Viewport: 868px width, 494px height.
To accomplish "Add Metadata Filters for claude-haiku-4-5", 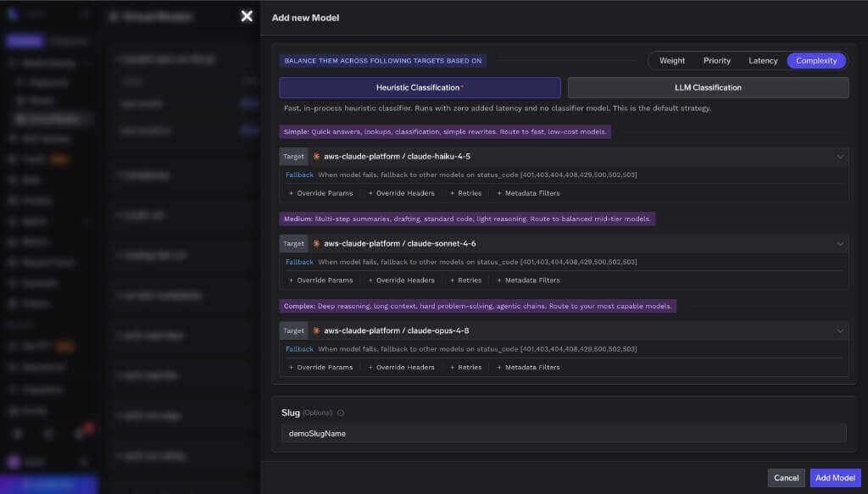I will point(528,193).
